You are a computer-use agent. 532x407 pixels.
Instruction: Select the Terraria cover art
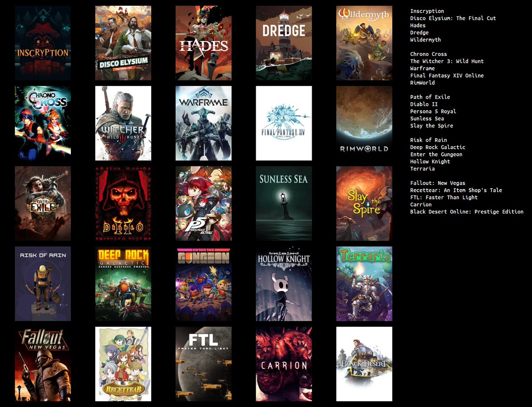pyautogui.click(x=364, y=284)
